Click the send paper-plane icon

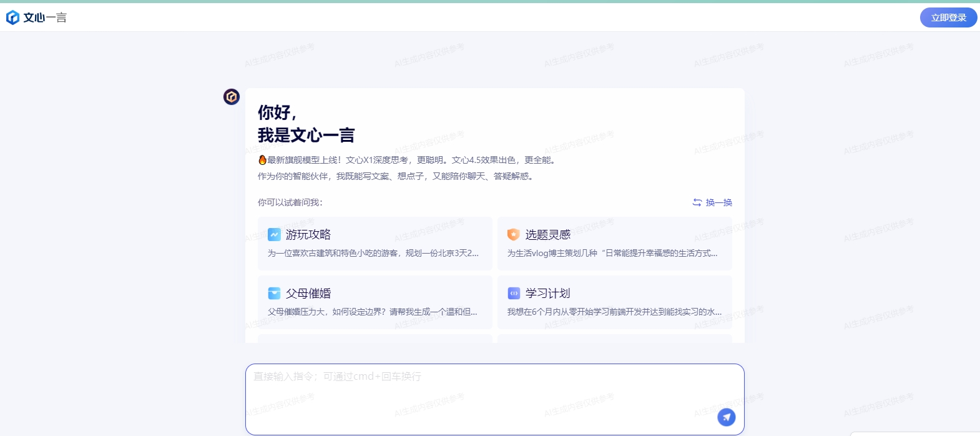[x=727, y=417]
